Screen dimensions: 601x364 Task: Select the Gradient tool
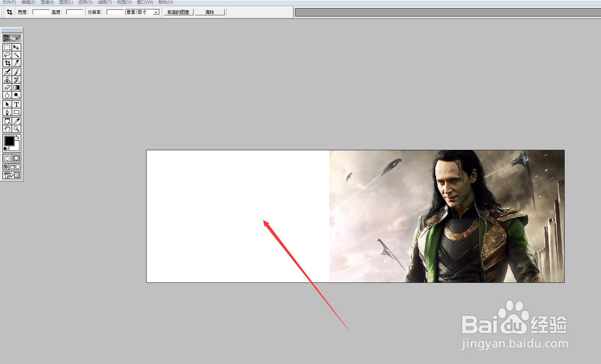pyautogui.click(x=17, y=87)
